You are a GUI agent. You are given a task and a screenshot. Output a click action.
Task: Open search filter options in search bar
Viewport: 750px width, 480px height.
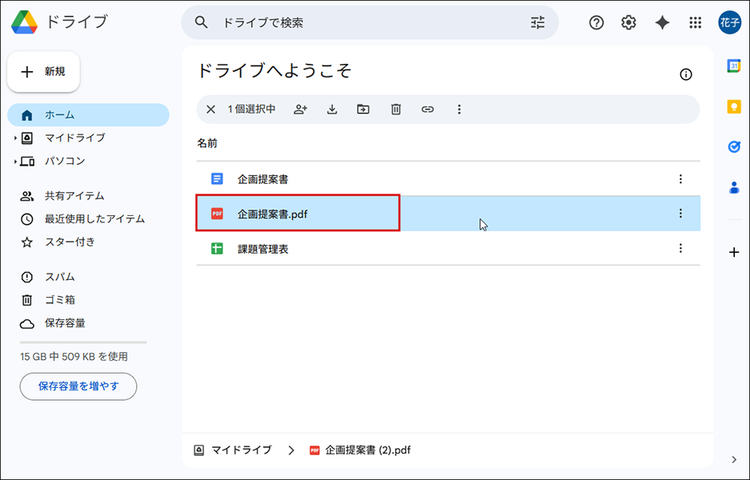[538, 22]
